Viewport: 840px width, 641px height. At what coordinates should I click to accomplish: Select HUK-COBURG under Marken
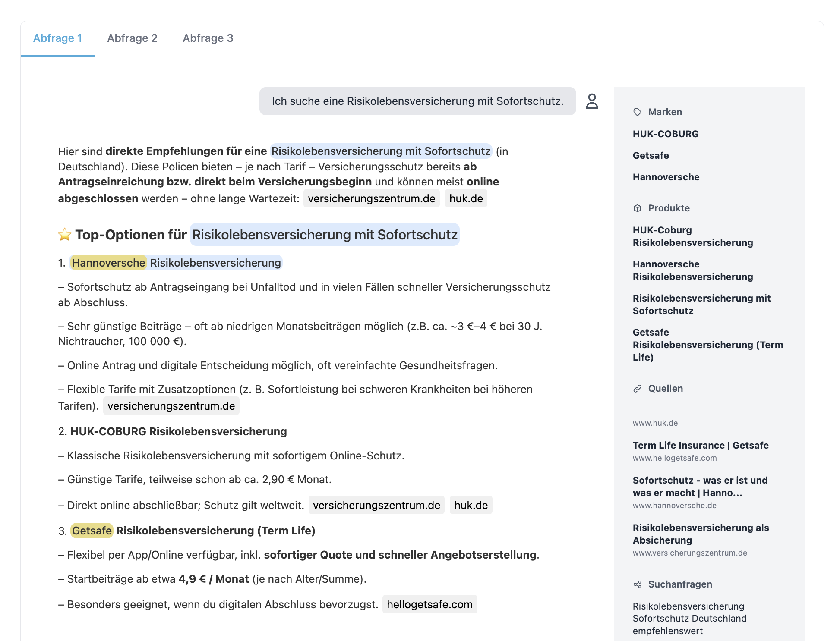[x=665, y=134]
